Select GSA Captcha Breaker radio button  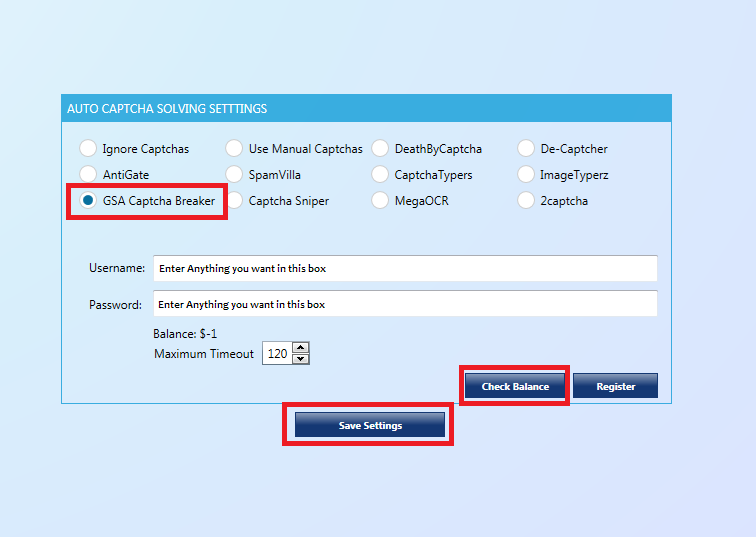88,201
